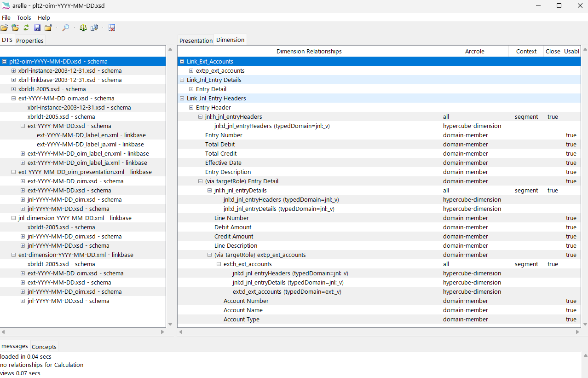
Task: Click the green Reload arrows icon
Action: [x=26, y=28]
